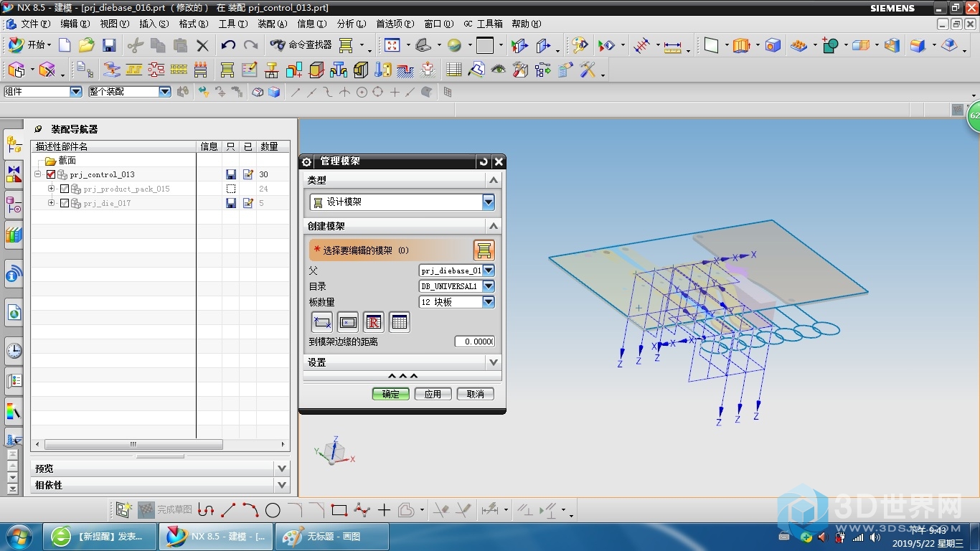This screenshot has height=551, width=980.
Task: Expand the prj_product_pack_015 tree node
Action: point(51,189)
